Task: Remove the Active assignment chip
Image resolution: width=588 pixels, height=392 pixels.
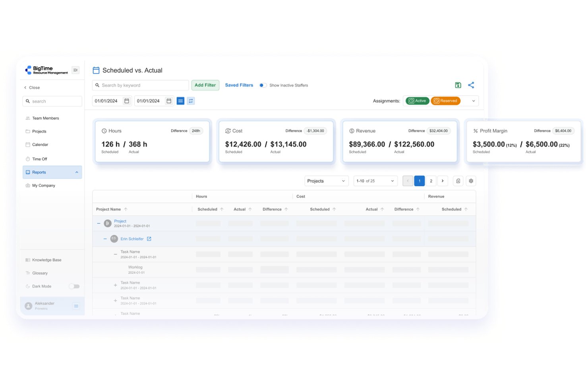Action: click(x=418, y=101)
